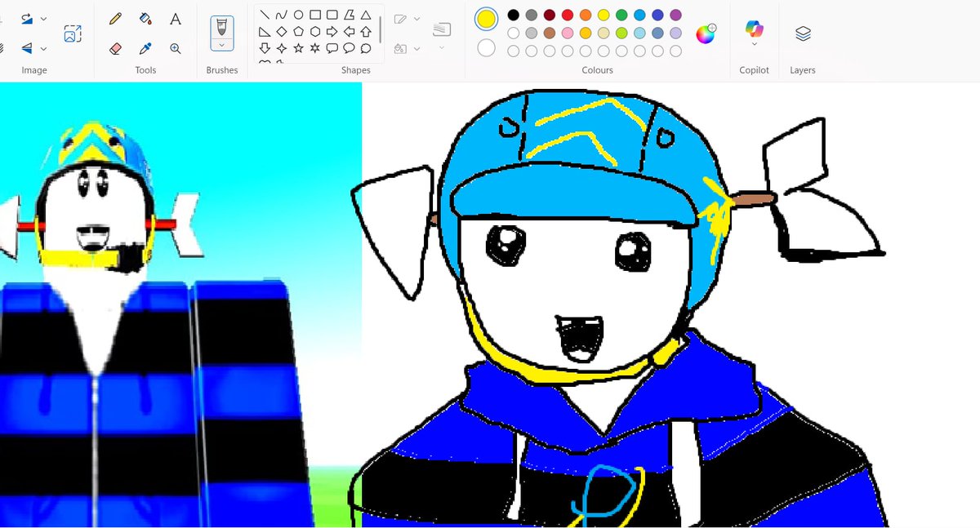Choose the Right arrow shape
The width and height of the screenshot is (980, 528).
pos(332,32)
